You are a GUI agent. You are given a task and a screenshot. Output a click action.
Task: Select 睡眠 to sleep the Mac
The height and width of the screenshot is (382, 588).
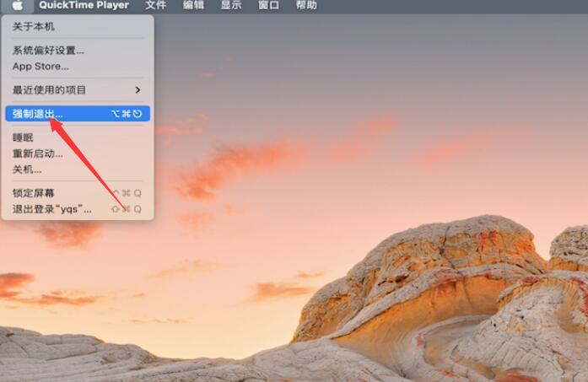pyautogui.click(x=23, y=137)
